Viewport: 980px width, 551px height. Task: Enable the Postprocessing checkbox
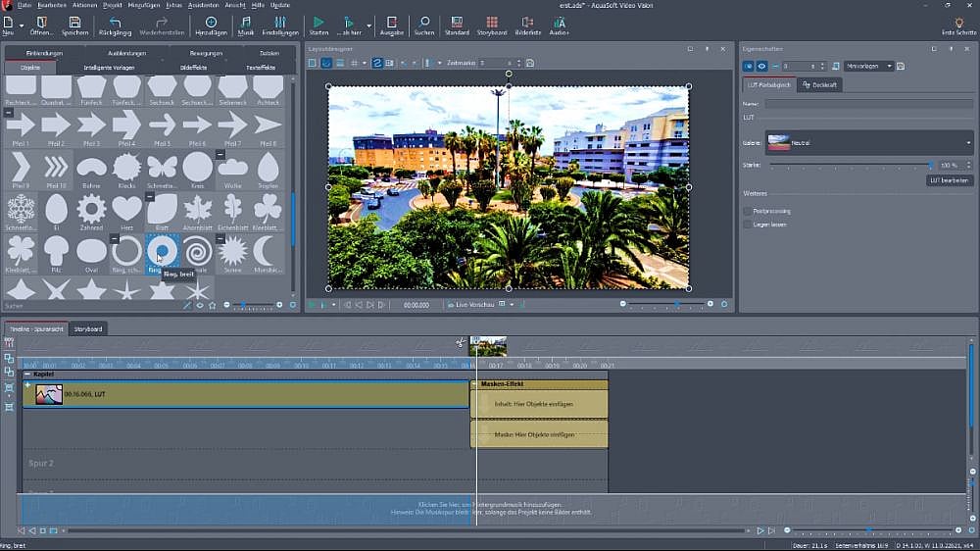coord(748,211)
